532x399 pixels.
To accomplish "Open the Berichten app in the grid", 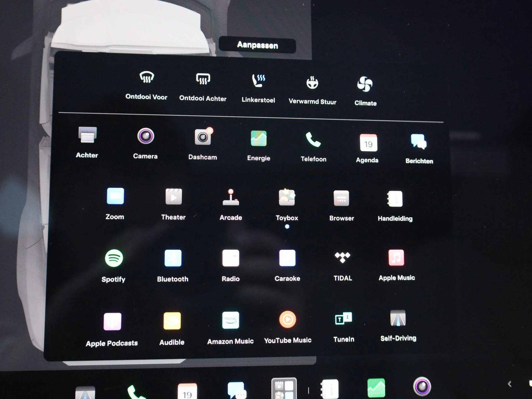I will click(419, 149).
